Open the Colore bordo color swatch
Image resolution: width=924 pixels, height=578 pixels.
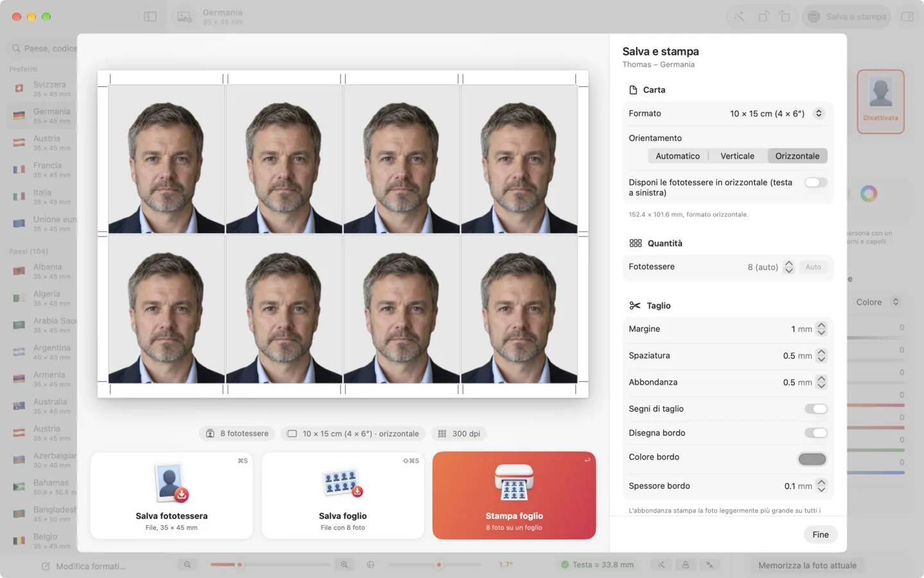812,459
